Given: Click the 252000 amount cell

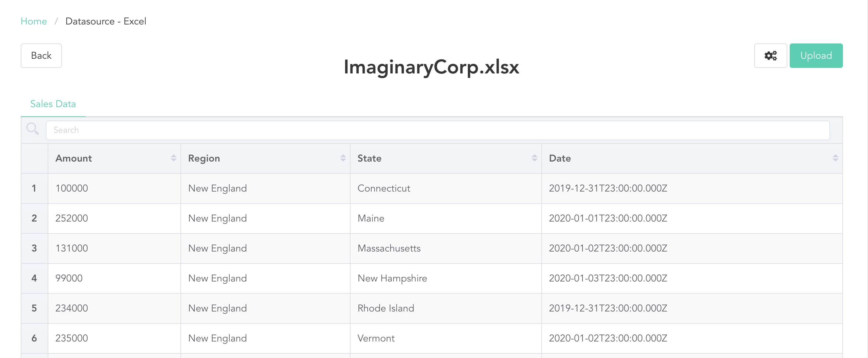Looking at the screenshot, I should click(72, 218).
